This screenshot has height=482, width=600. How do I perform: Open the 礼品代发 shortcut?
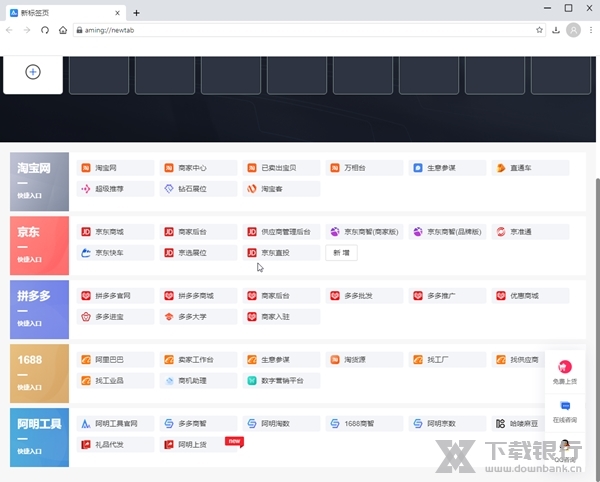[x=115, y=445]
